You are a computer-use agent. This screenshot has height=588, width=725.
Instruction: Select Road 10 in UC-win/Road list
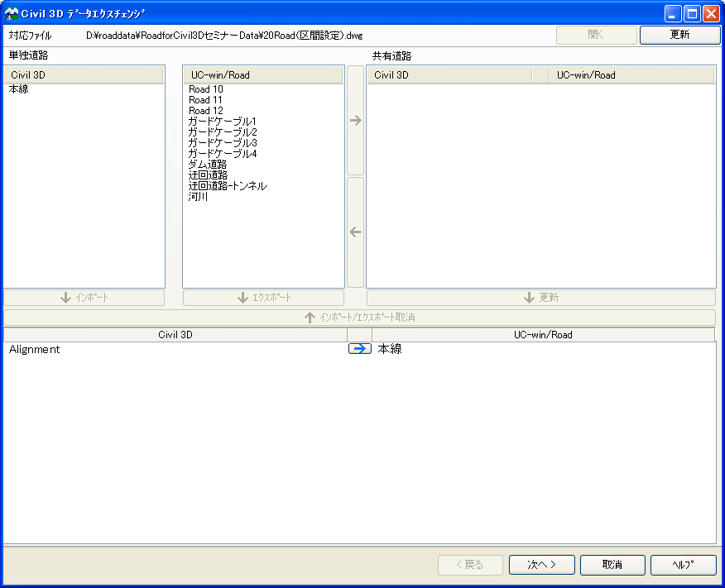coord(206,89)
